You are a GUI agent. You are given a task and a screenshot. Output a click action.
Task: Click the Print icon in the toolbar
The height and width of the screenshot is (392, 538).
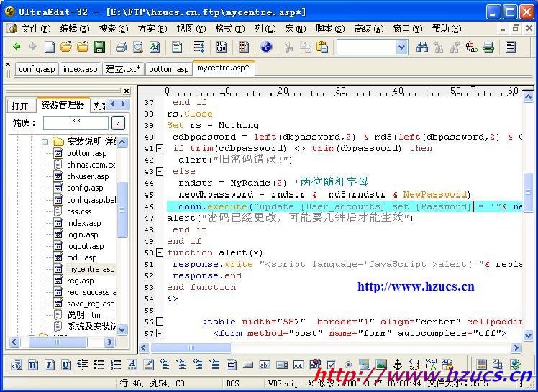pos(121,47)
